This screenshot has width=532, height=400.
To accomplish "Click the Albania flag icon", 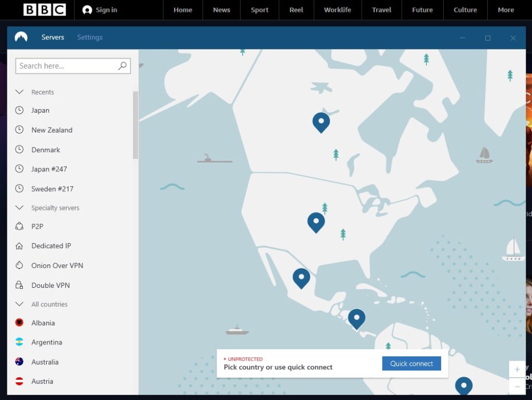I will click(19, 323).
